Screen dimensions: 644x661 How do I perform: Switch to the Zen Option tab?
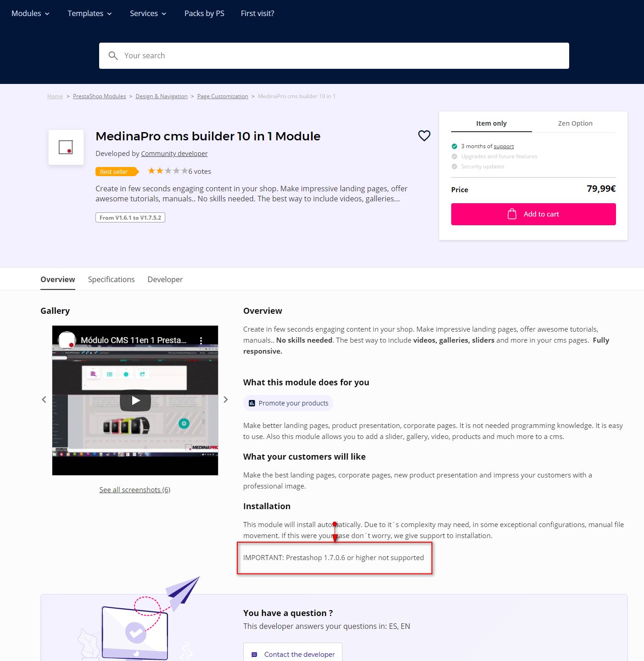(x=575, y=123)
